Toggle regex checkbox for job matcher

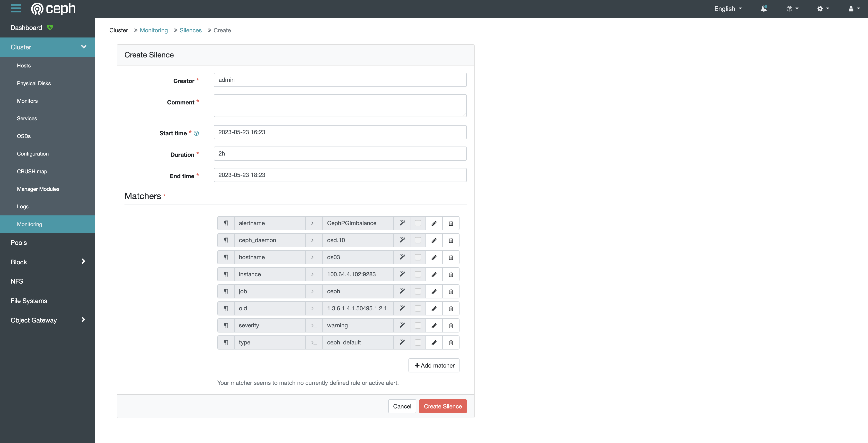(418, 291)
